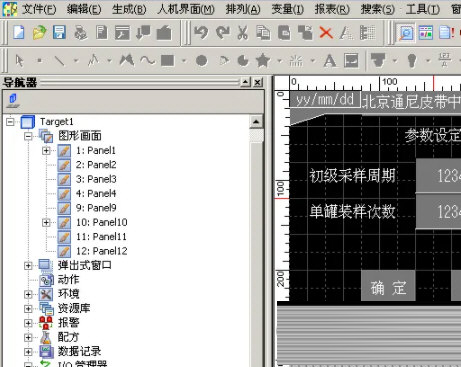
Task: Click the Redo arrow icon
Action: [x=222, y=33]
